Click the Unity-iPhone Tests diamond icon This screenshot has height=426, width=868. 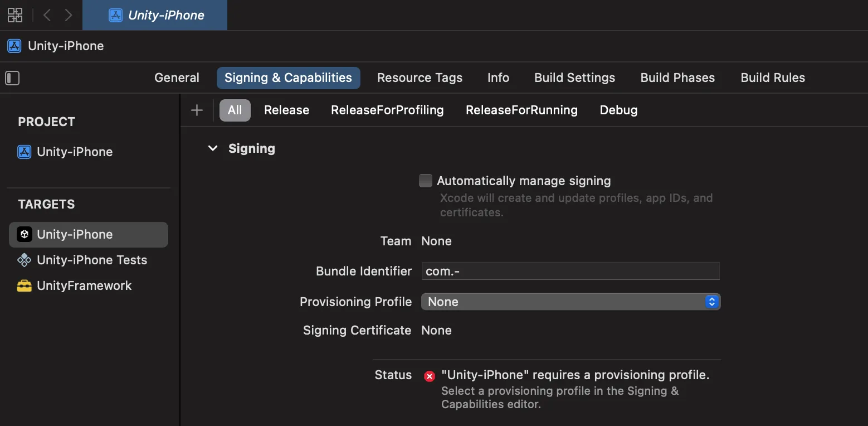coord(25,260)
